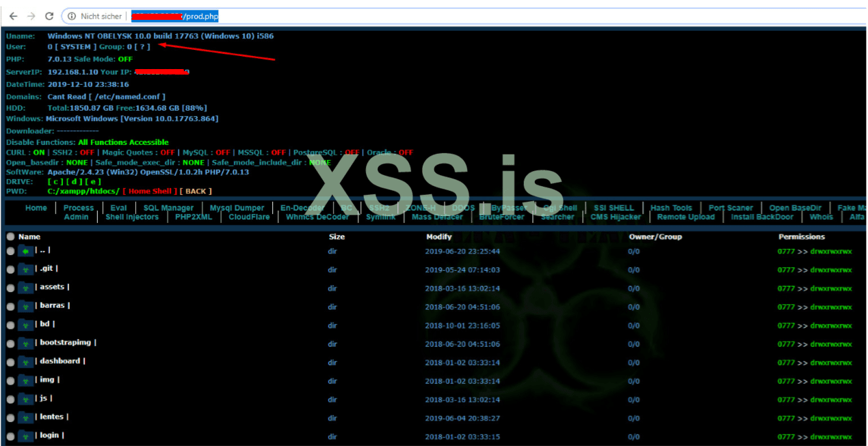Open the | login | directory name
This screenshot has height=446, width=868.
pyautogui.click(x=50, y=435)
